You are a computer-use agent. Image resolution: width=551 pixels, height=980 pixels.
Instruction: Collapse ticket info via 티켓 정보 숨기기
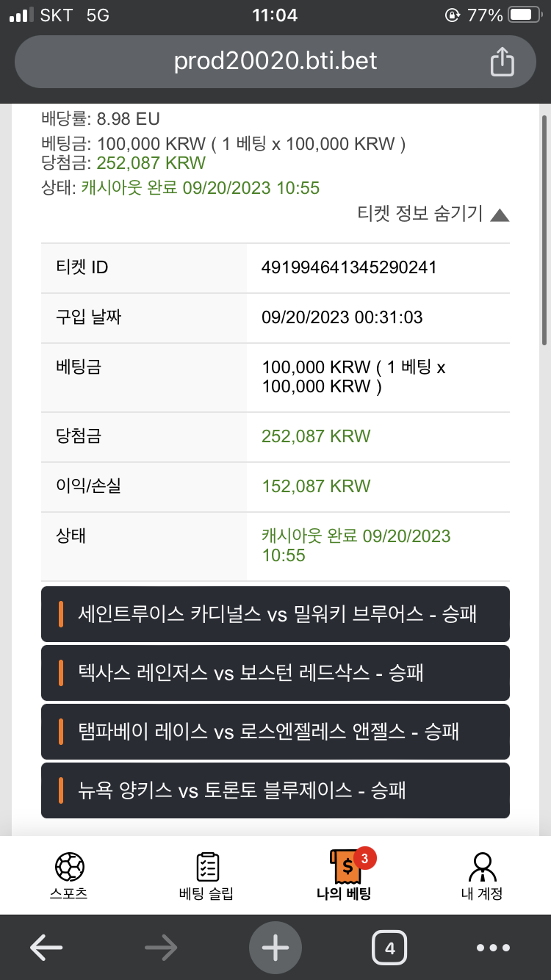(433, 214)
